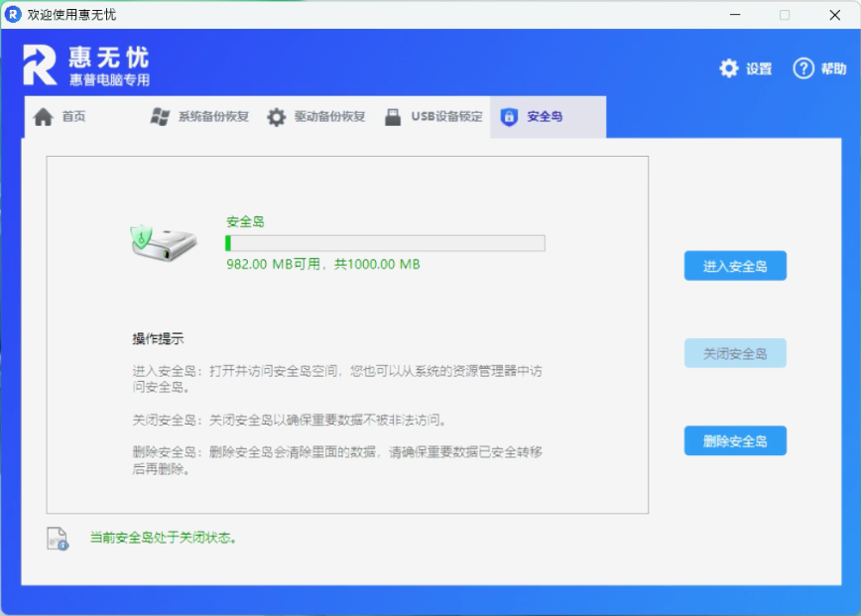The height and width of the screenshot is (616, 861).
Task: Switch to the 首页 tab
Action: [x=73, y=117]
